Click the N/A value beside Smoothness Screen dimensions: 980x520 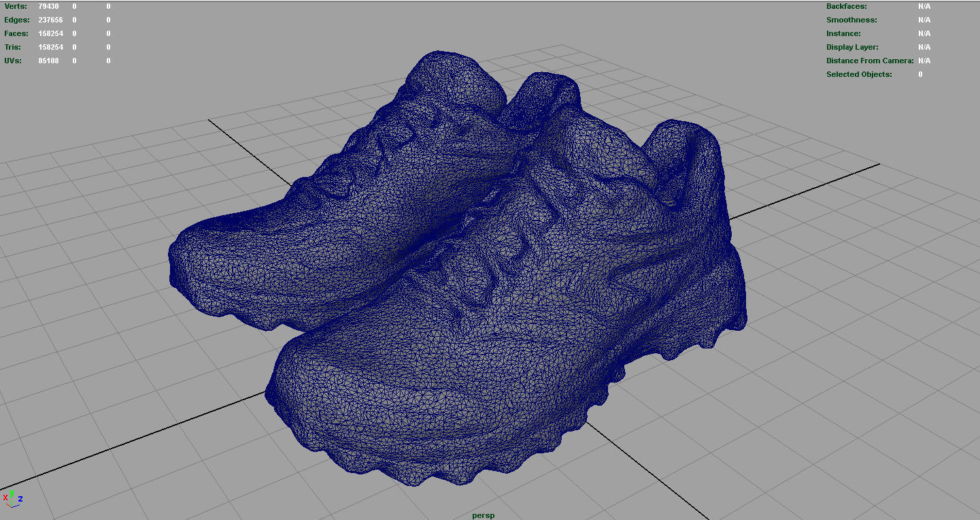[x=924, y=20]
